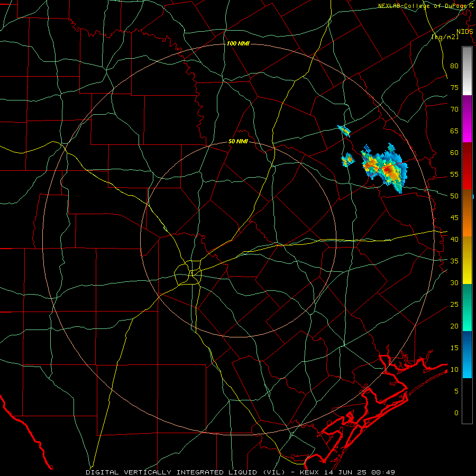Click the "10" value on the VIL scale
Screen dimensions: 476x476
coord(454,370)
